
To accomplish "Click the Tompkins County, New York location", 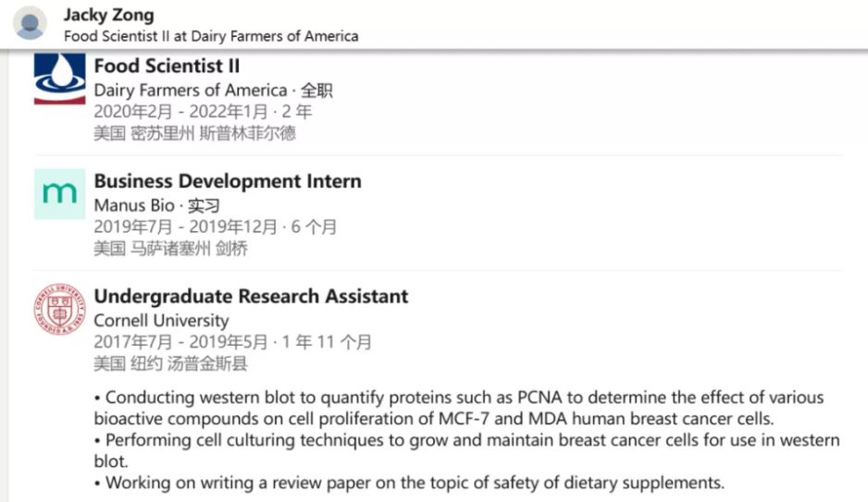I will click(170, 364).
